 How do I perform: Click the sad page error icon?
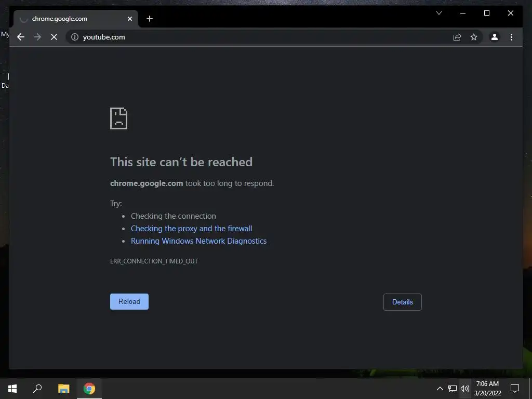point(119,118)
